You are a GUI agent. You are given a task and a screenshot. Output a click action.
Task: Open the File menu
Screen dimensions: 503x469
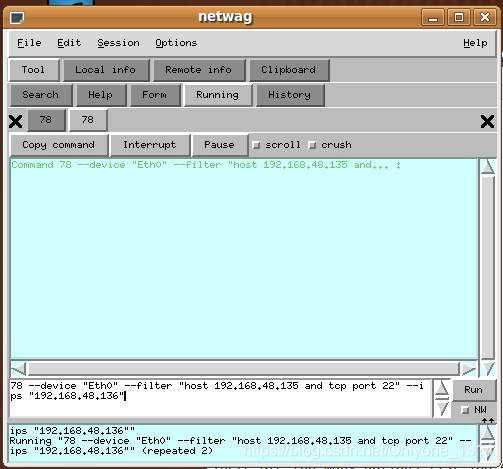29,43
